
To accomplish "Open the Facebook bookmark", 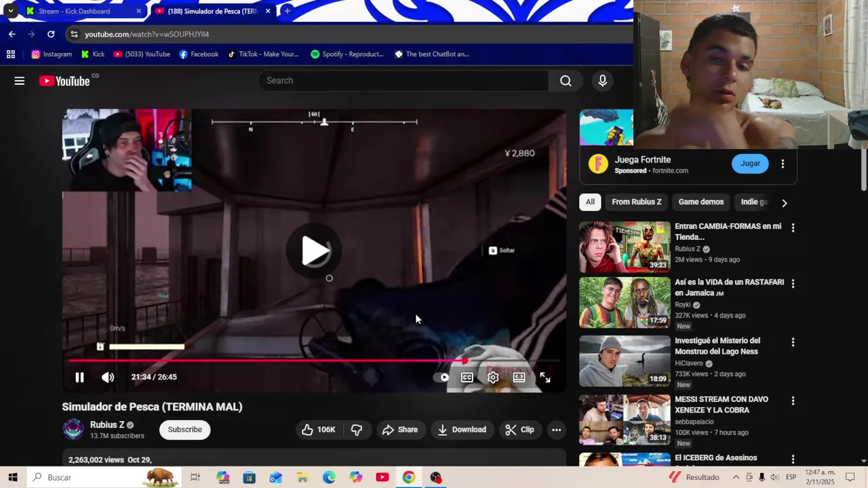I will (199, 54).
